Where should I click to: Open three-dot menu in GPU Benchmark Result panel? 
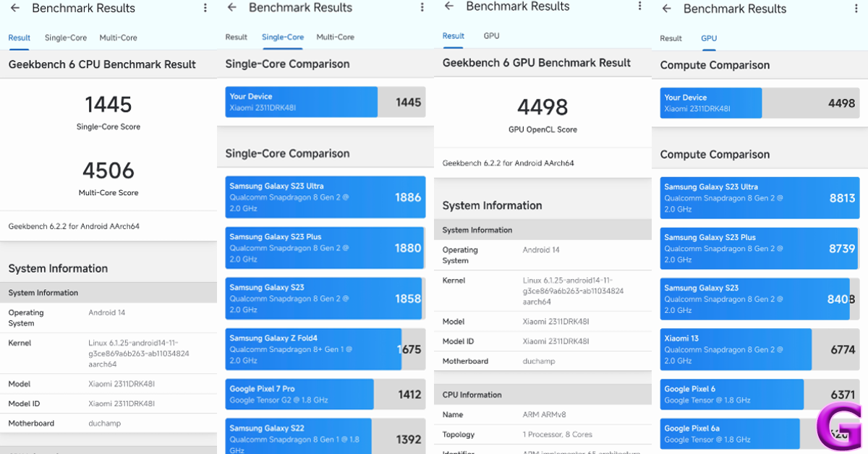(640, 6)
